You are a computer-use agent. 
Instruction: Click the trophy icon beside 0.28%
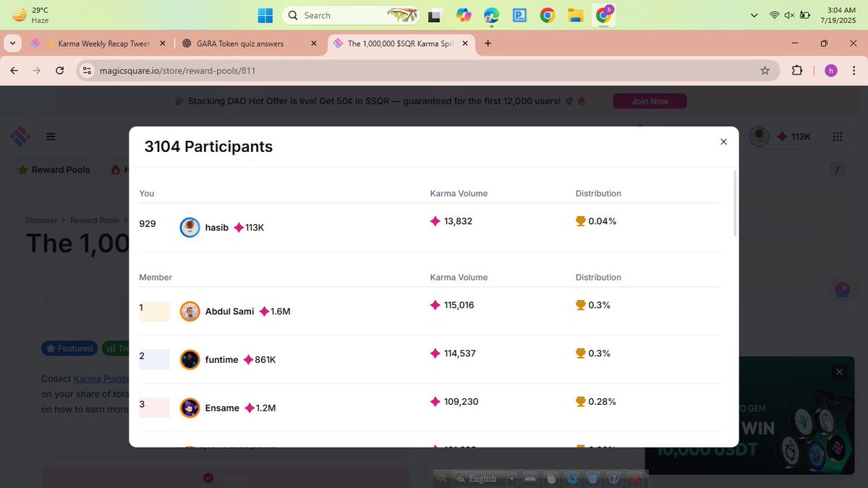coord(580,401)
